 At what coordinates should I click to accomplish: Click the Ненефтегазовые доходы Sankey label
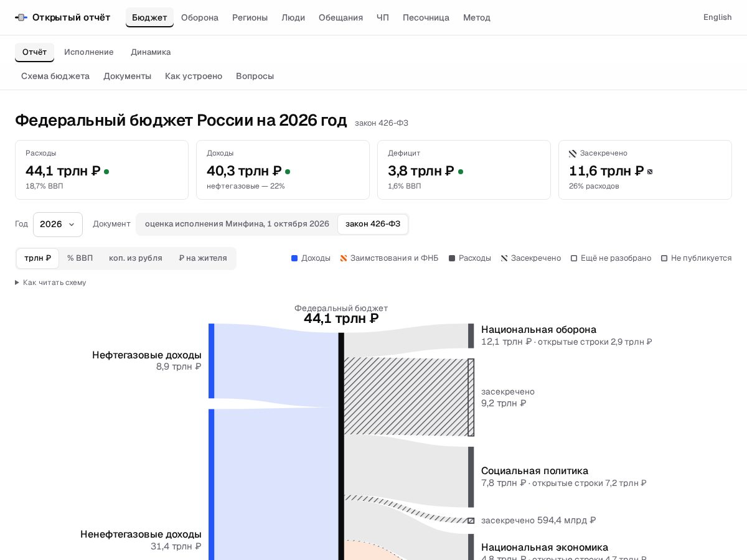point(141,534)
